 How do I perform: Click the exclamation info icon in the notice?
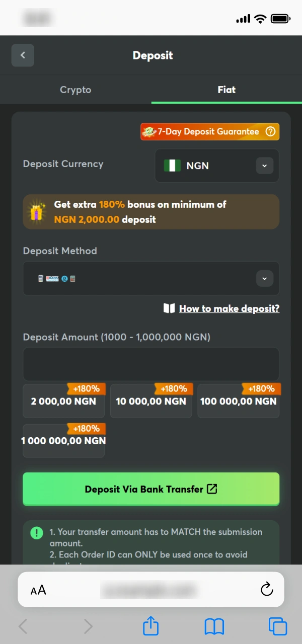click(36, 532)
